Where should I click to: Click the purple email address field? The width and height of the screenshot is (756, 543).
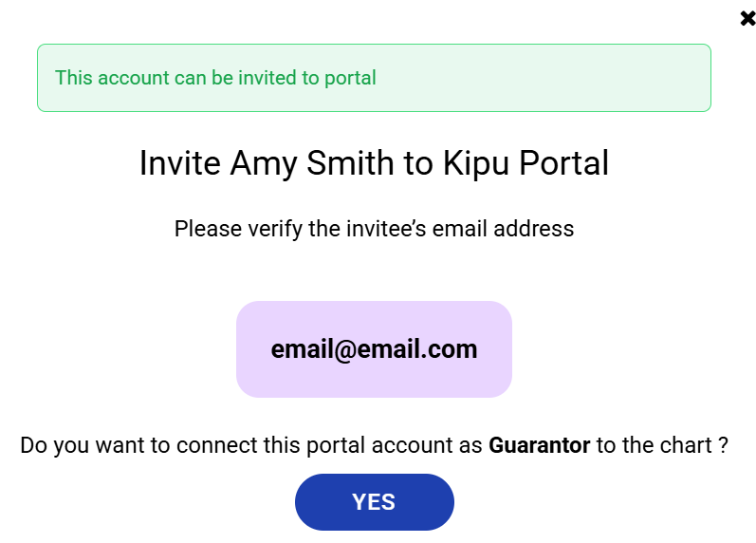pyautogui.click(x=374, y=349)
